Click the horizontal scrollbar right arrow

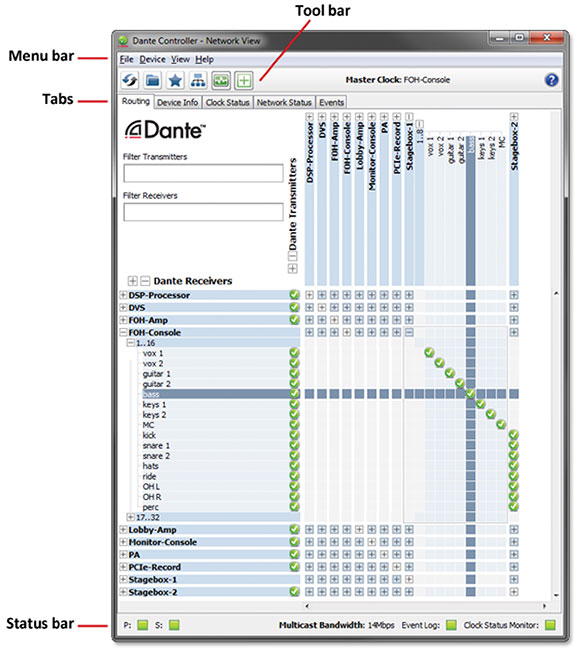click(x=545, y=606)
